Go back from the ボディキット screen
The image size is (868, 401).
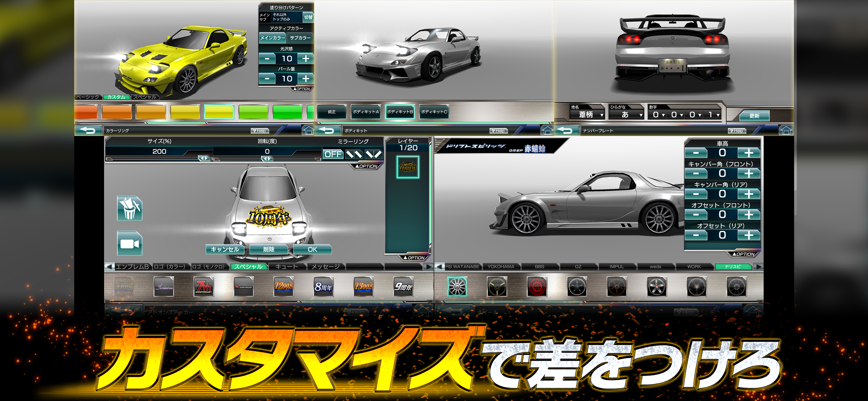coord(327,130)
